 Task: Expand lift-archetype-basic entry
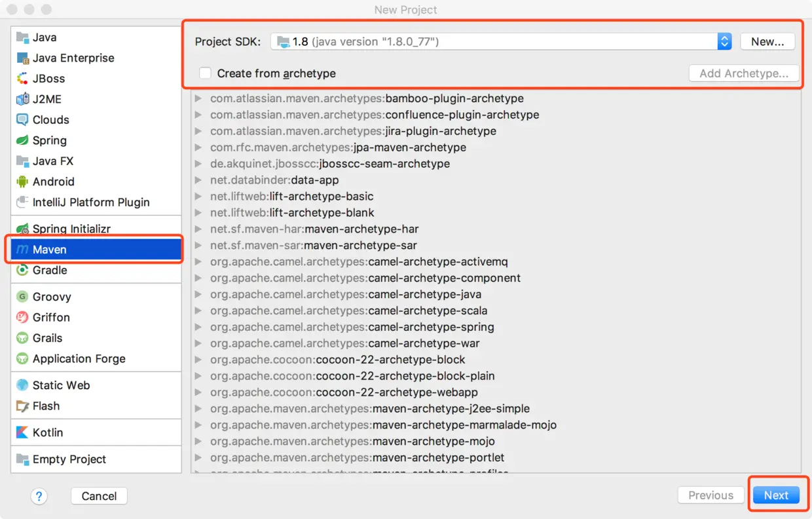point(198,196)
